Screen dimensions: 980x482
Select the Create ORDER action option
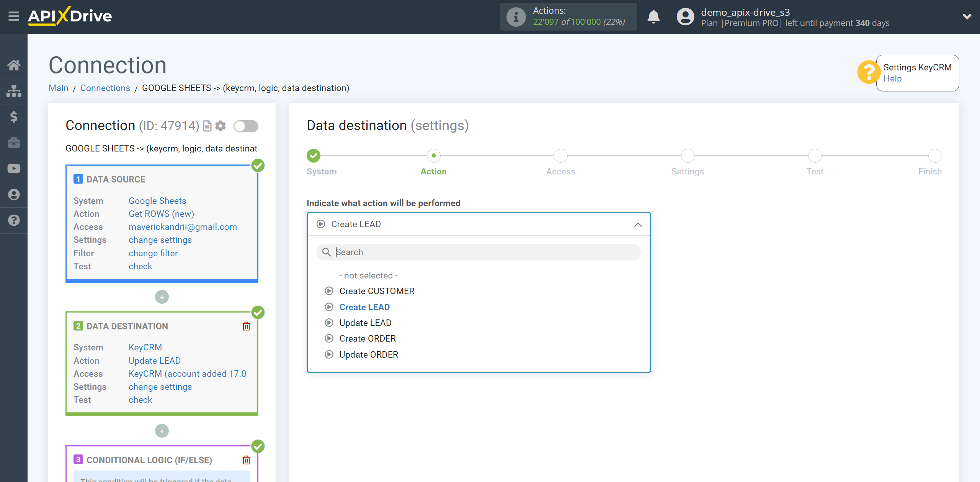click(x=367, y=339)
